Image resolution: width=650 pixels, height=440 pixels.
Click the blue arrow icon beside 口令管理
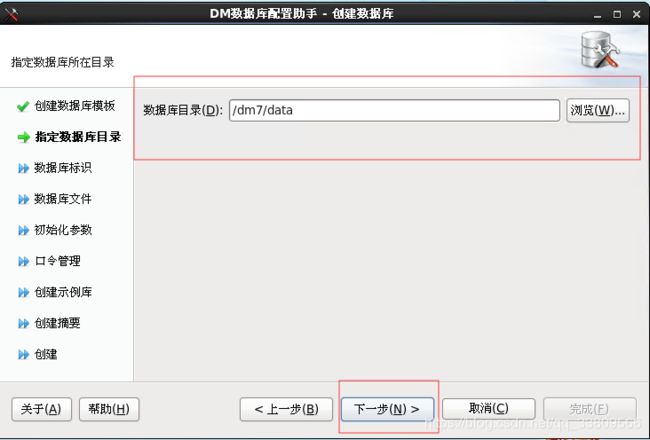[24, 261]
